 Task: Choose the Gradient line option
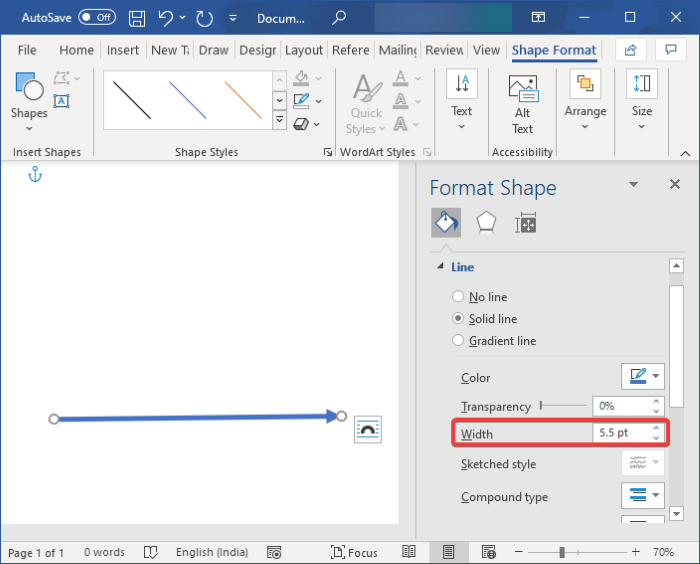(494, 341)
